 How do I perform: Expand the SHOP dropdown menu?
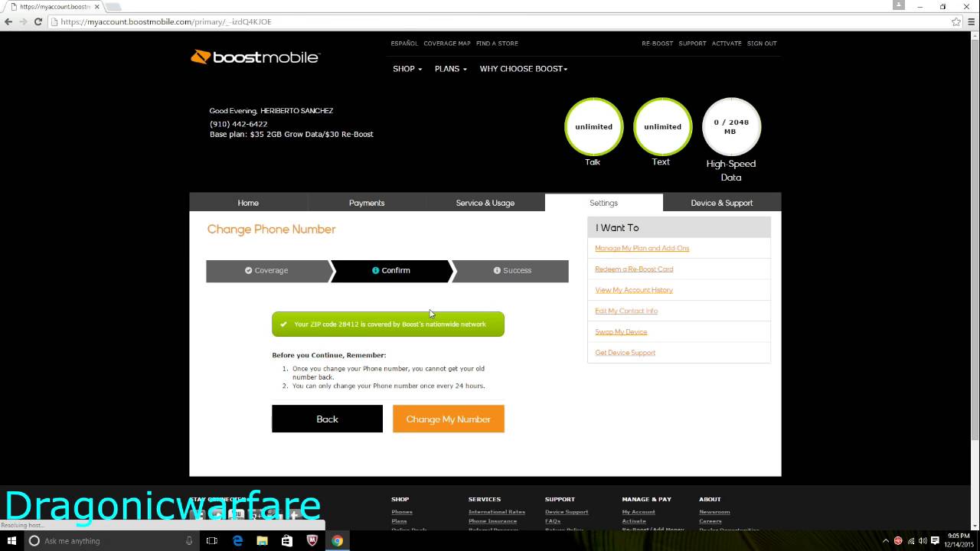407,69
